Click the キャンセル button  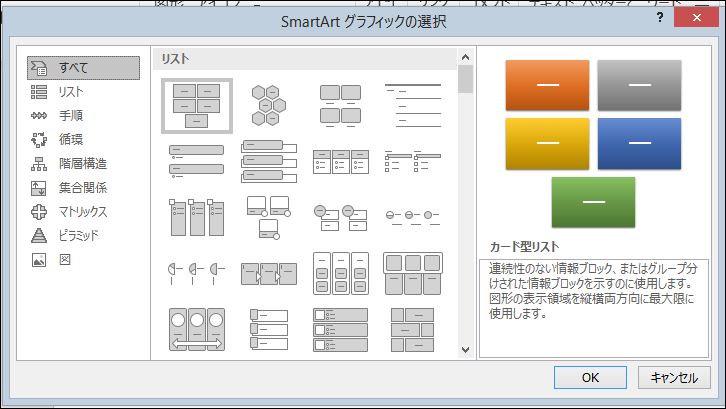pos(674,378)
